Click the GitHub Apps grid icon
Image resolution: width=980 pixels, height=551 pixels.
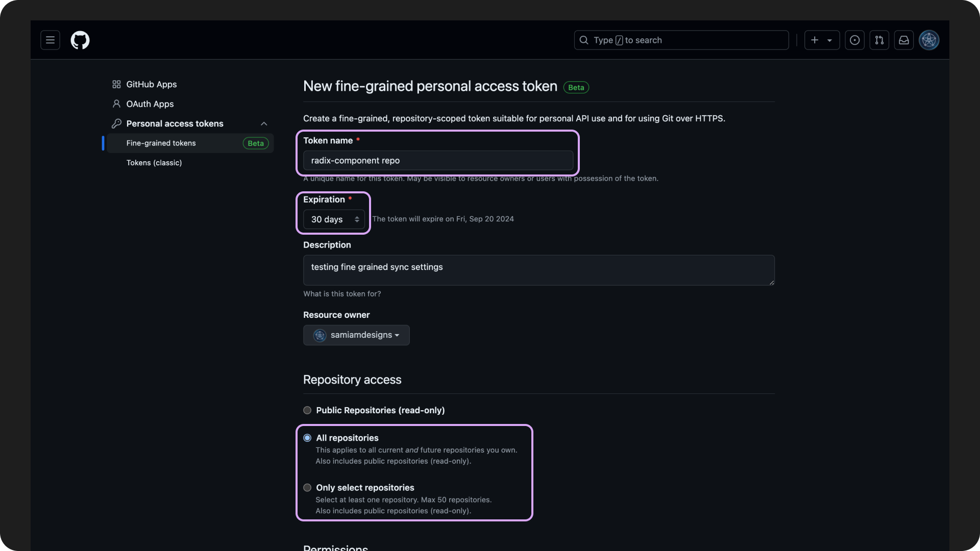[116, 84]
